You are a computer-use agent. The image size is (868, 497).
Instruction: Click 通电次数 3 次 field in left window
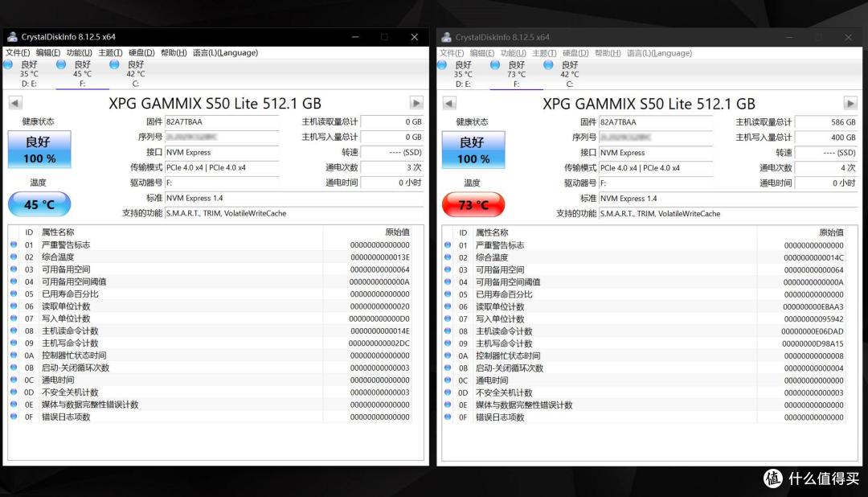click(x=392, y=167)
